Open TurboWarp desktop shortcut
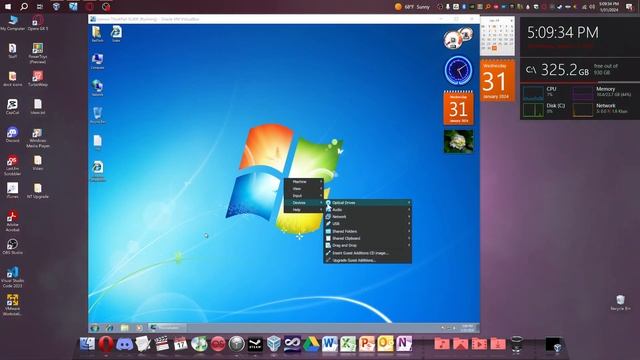 38,79
